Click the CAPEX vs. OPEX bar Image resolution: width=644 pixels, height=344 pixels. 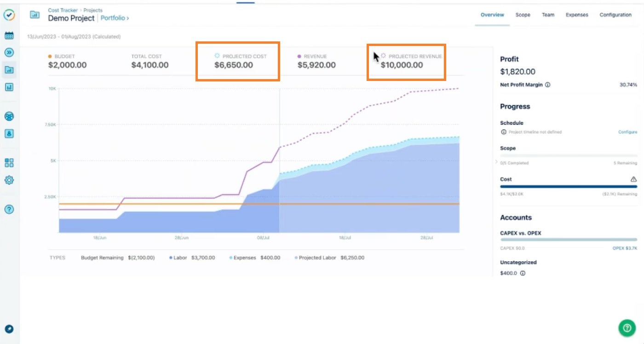[x=569, y=240]
